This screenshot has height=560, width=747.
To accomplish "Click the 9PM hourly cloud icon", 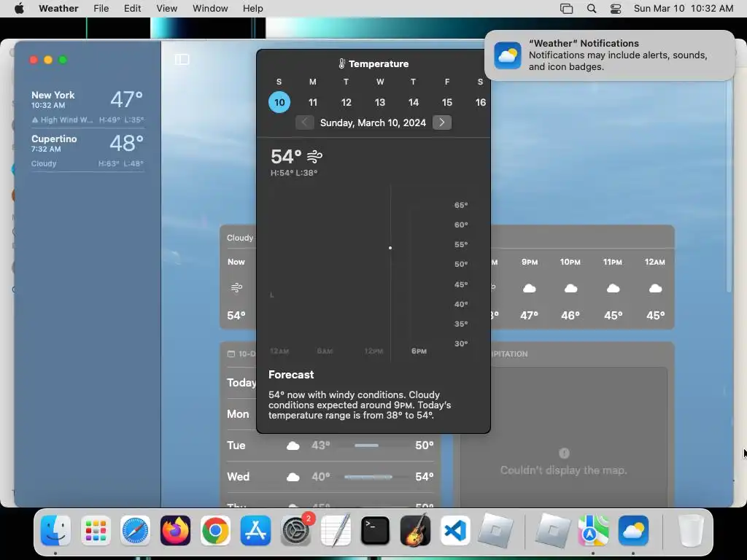I will (530, 289).
